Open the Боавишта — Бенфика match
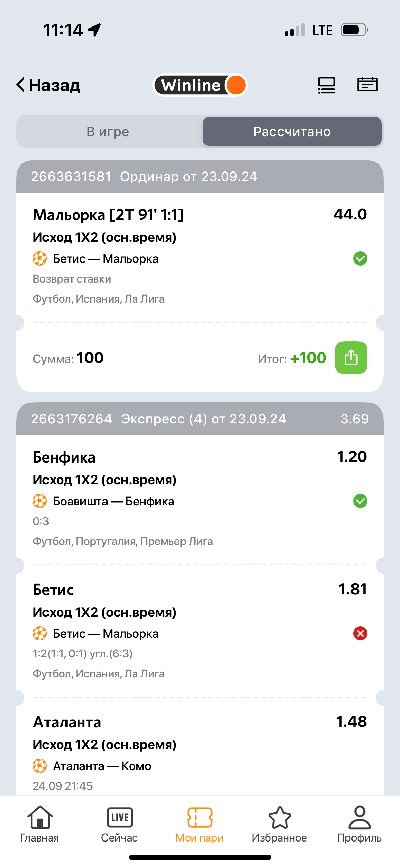Viewport: 400px width, 868px height. click(113, 502)
